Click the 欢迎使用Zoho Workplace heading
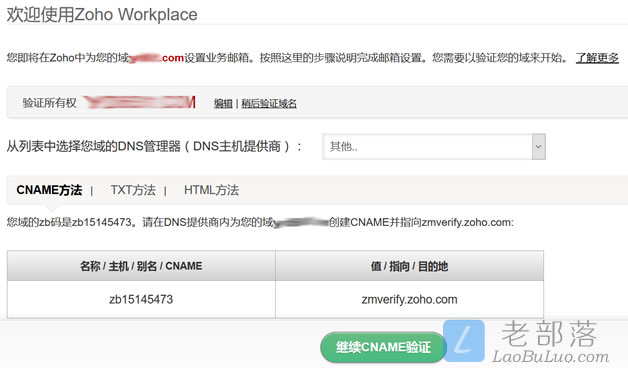The width and height of the screenshot is (628, 368). tap(102, 14)
